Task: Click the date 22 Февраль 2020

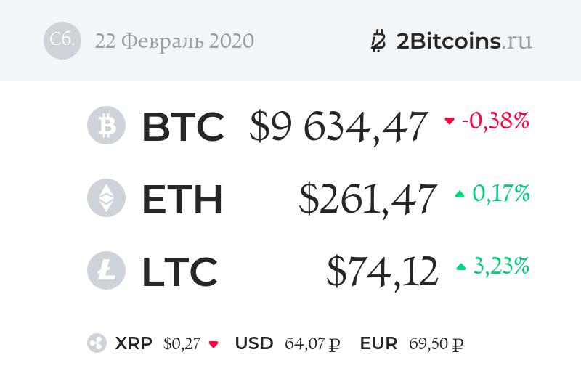Action: (174, 41)
